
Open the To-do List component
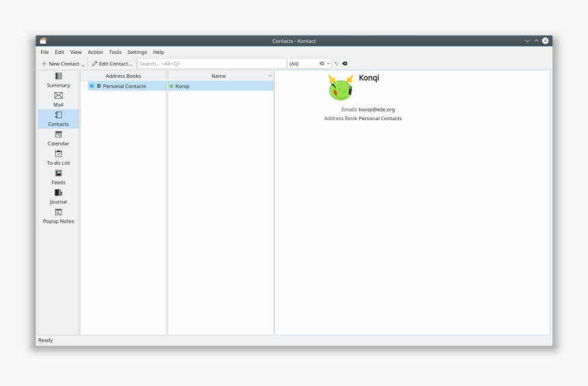pos(58,158)
